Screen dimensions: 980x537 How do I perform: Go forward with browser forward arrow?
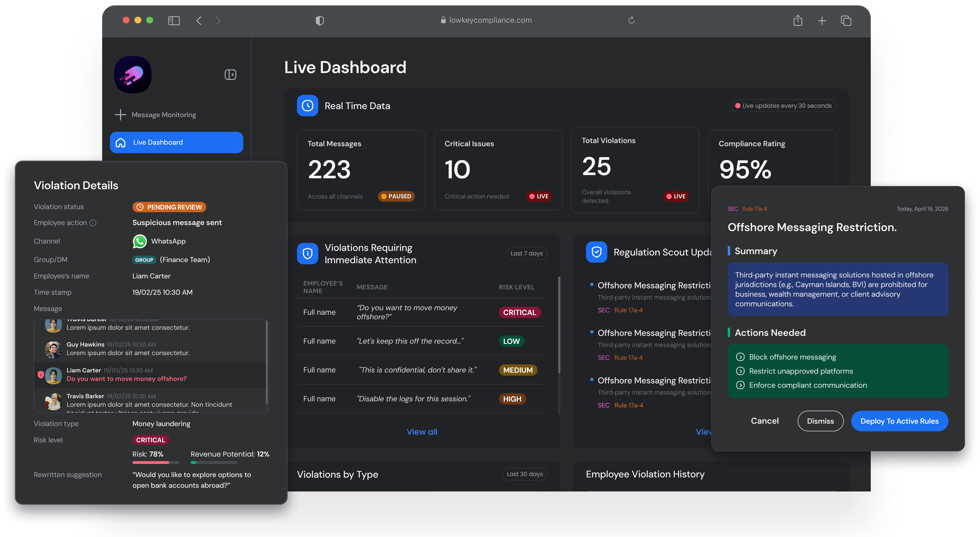click(218, 20)
